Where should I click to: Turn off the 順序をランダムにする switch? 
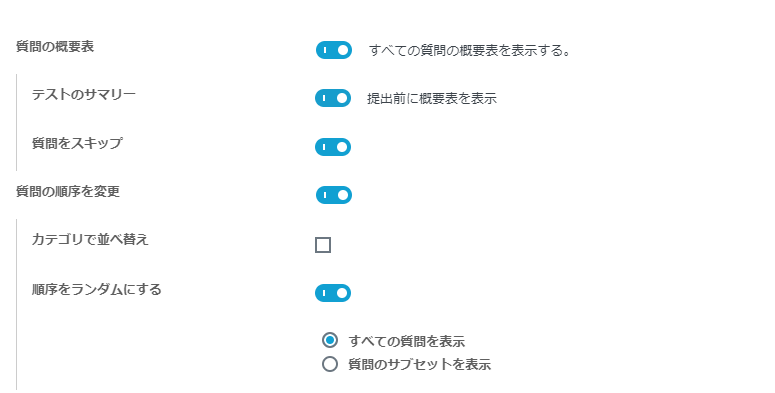[333, 293]
